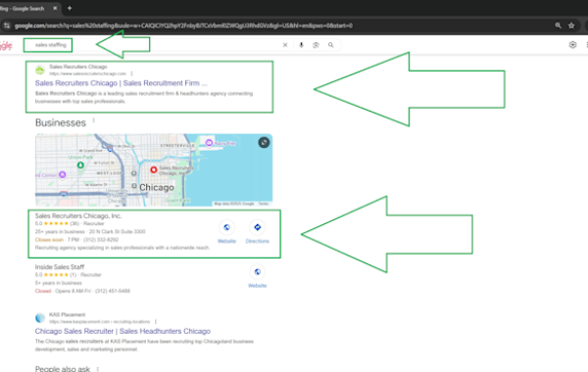Open Website for Inside Sales Staff
Screen dimensions: 588x372
pos(257,276)
